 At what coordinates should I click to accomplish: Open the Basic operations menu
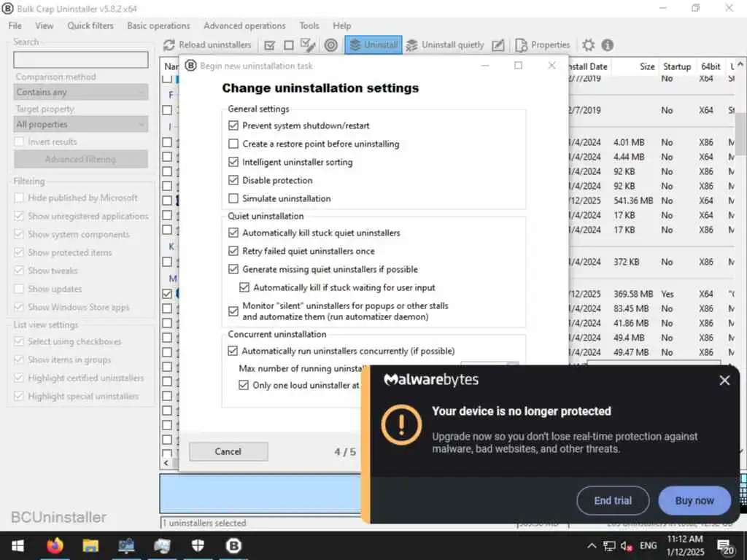(158, 26)
